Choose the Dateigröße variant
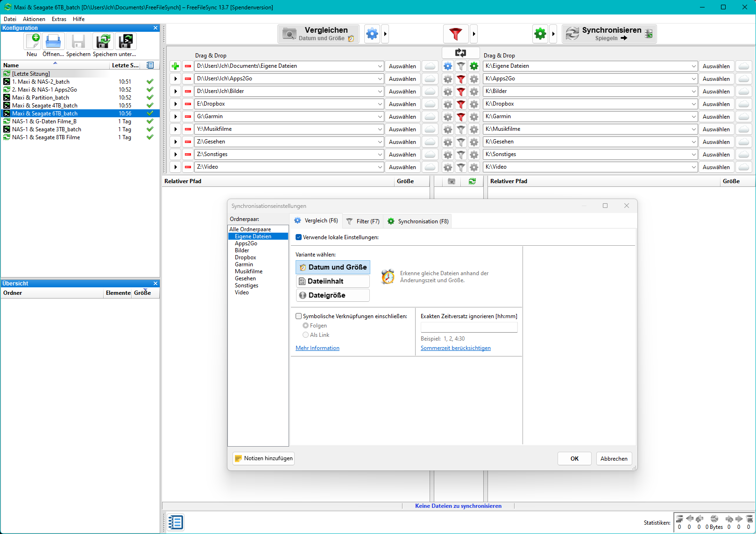The height and width of the screenshot is (534, 756). tap(333, 295)
